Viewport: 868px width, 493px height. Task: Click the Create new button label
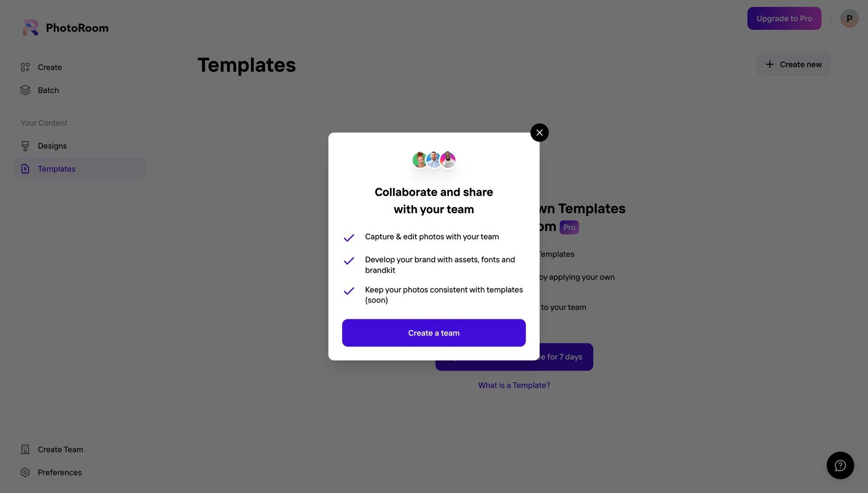801,64
